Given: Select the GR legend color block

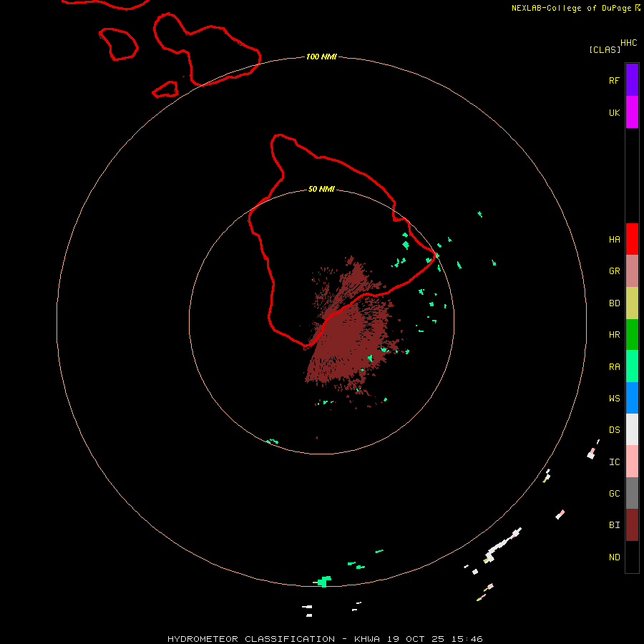Looking at the screenshot, I should click(632, 270).
